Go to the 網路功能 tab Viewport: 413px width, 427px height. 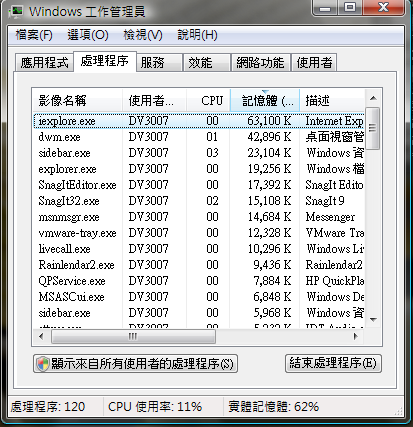point(261,62)
